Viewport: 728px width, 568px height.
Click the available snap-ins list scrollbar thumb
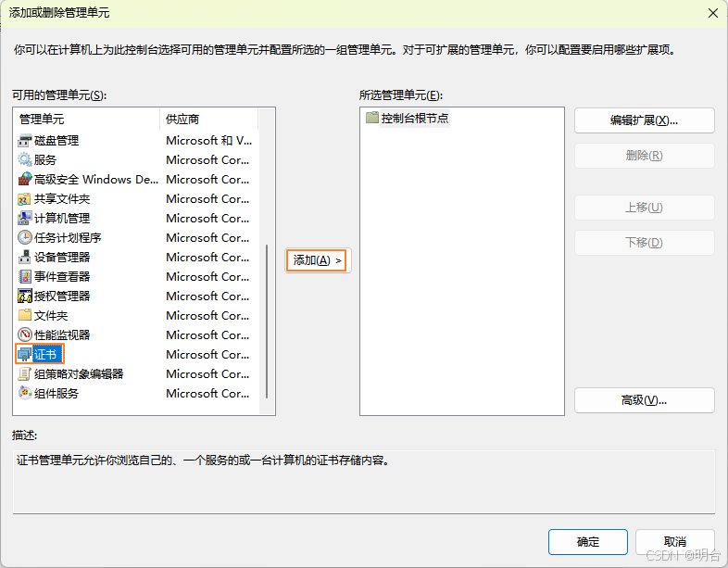[267, 322]
